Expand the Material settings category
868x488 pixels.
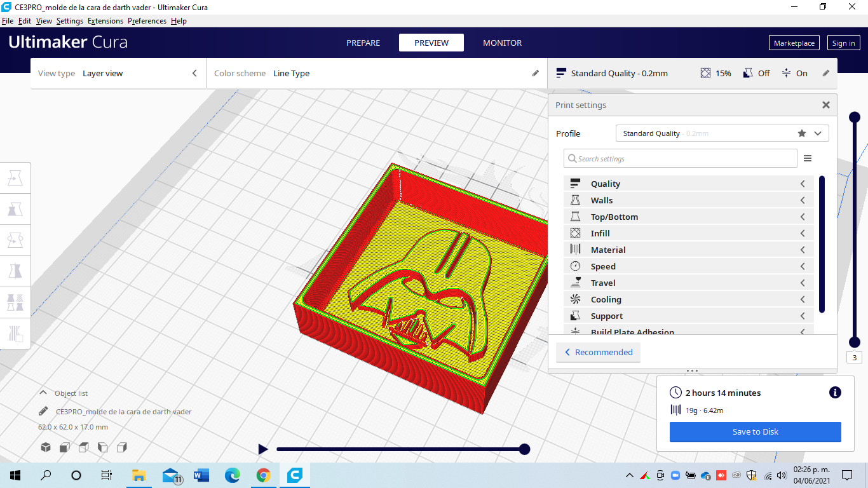coord(689,250)
